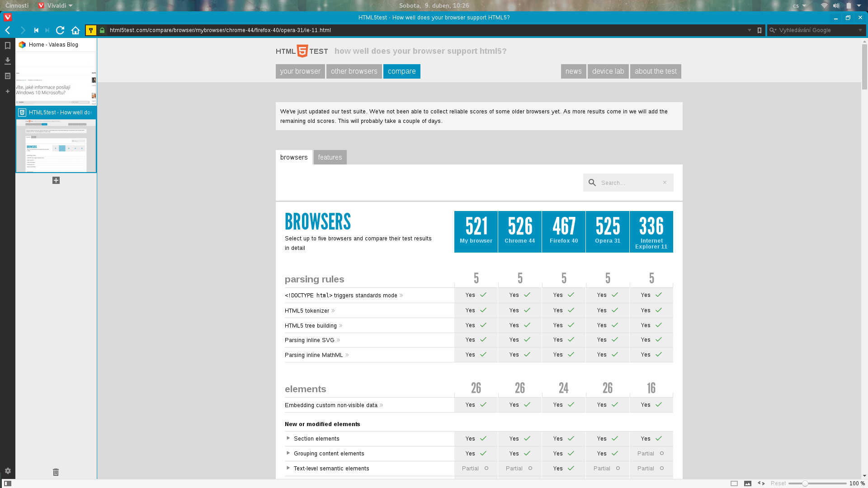Select the Internet Explorer 11 score tile
Image resolution: width=868 pixels, height=488 pixels.
tap(651, 232)
